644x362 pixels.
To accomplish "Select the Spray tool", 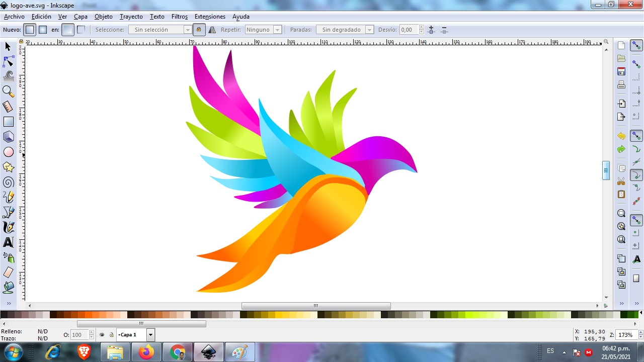I will point(9,257).
